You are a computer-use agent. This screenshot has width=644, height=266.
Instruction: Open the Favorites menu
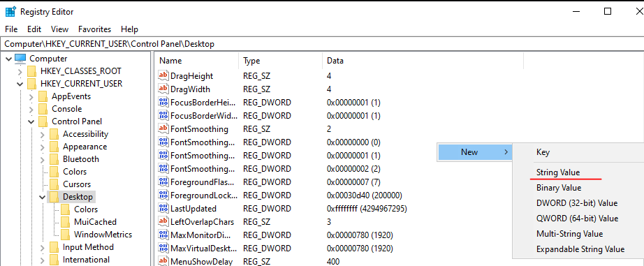tap(94, 29)
